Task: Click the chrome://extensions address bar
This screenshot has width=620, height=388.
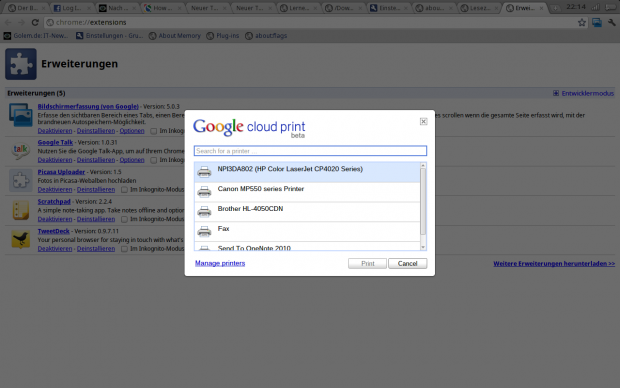Action: click(x=316, y=23)
